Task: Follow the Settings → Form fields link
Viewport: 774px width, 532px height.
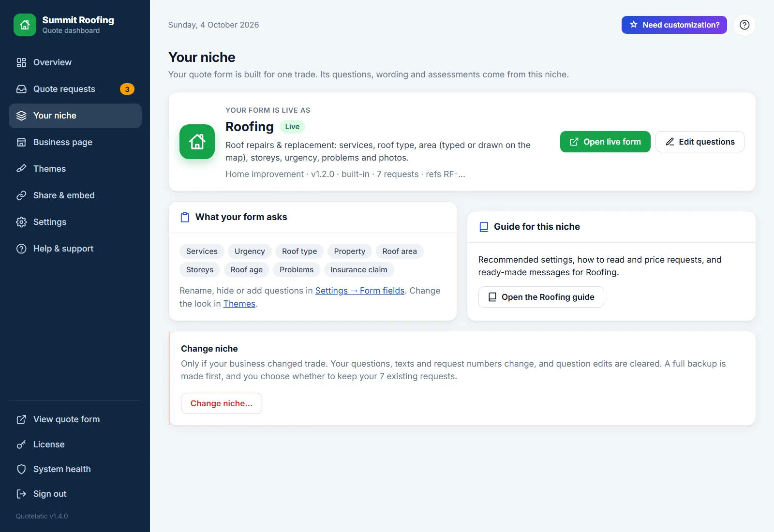Action: tap(360, 291)
